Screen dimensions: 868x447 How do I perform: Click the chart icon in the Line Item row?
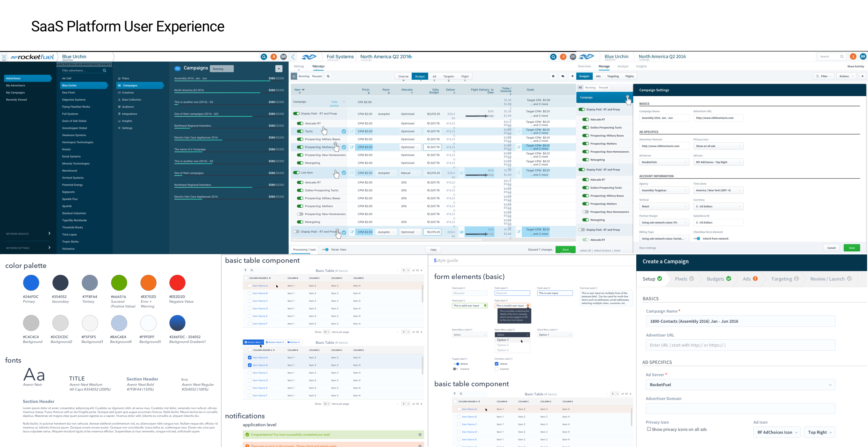pyautogui.click(x=461, y=173)
